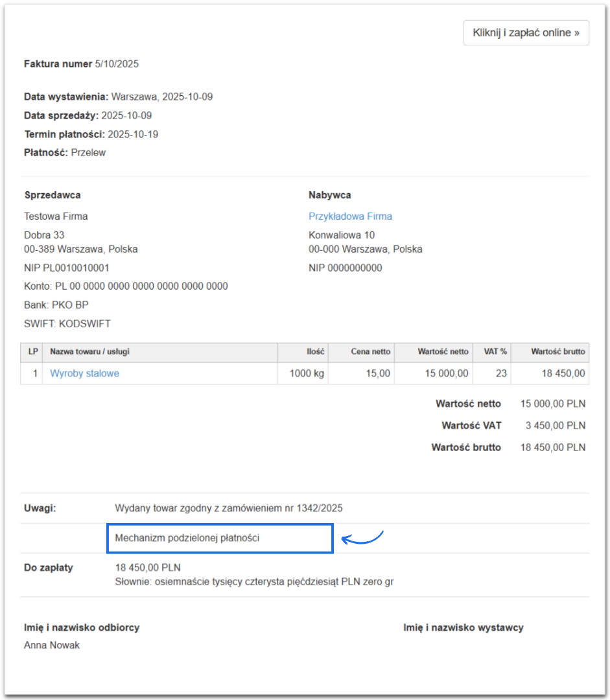Click recipient name Anna Nowak
This screenshot has width=610, height=700.
tap(52, 646)
